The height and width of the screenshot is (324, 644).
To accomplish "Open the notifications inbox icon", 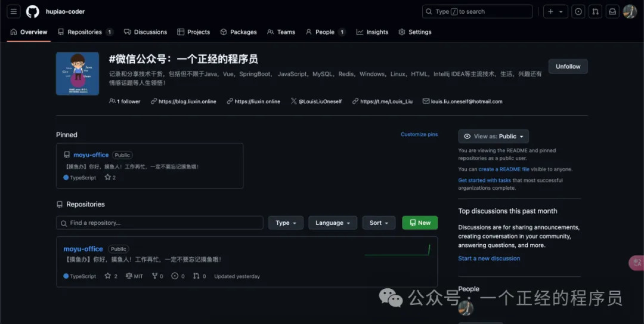I will [612, 11].
